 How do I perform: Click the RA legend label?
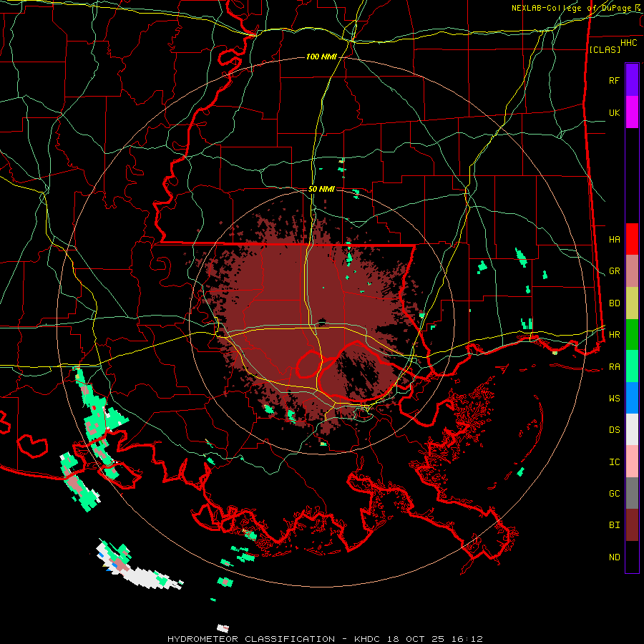tap(614, 367)
